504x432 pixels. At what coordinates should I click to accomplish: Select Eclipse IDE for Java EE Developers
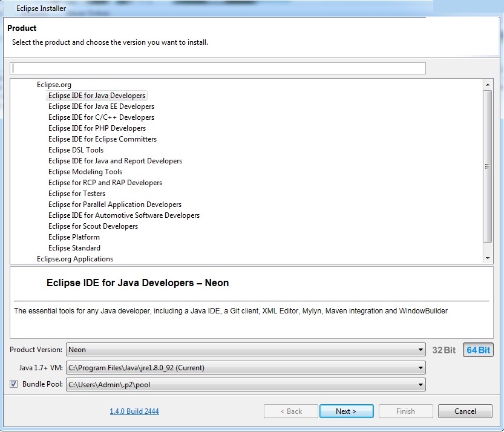click(101, 106)
